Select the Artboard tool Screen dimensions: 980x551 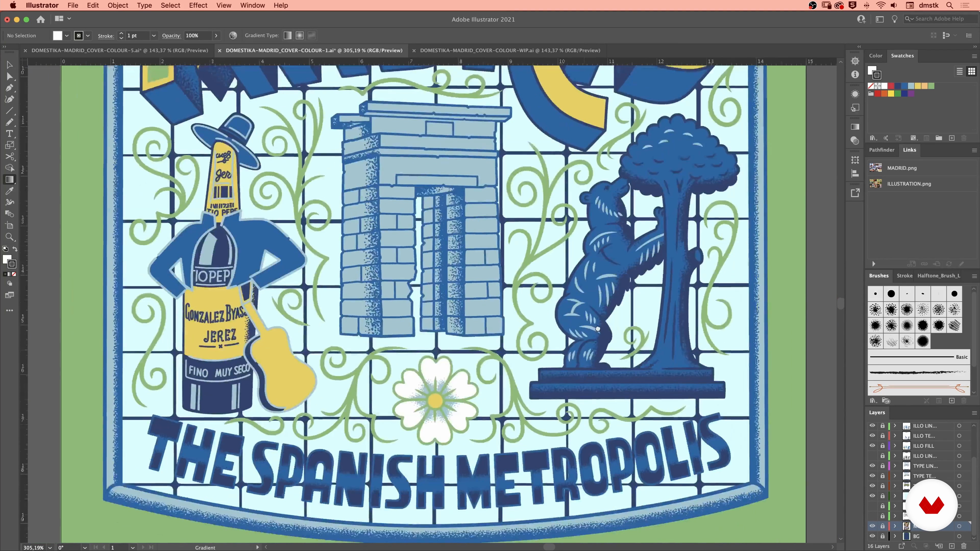[9, 226]
